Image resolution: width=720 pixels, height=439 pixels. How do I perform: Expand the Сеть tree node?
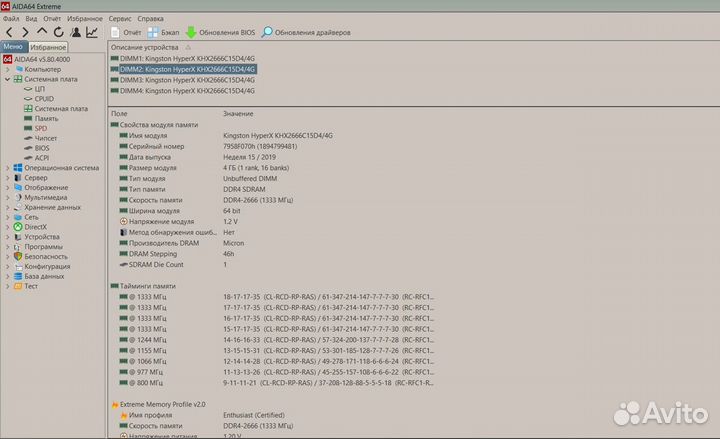[x=7, y=217]
